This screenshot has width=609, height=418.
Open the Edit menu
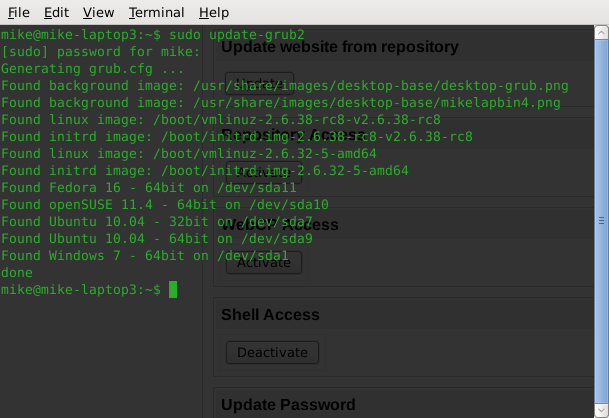pyautogui.click(x=56, y=12)
